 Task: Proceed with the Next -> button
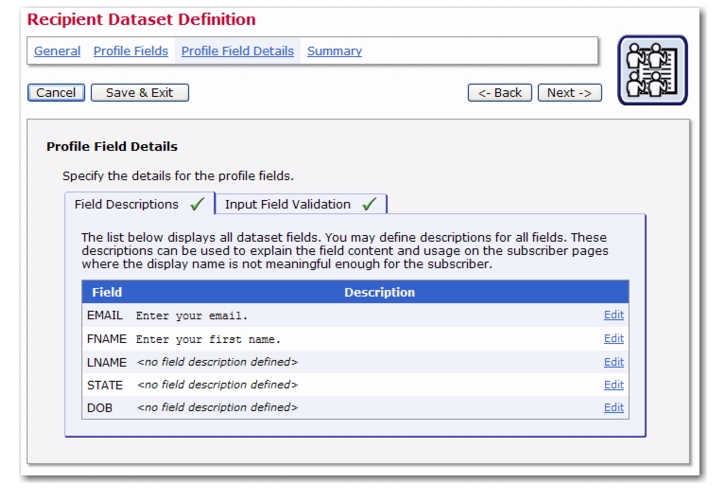point(570,93)
